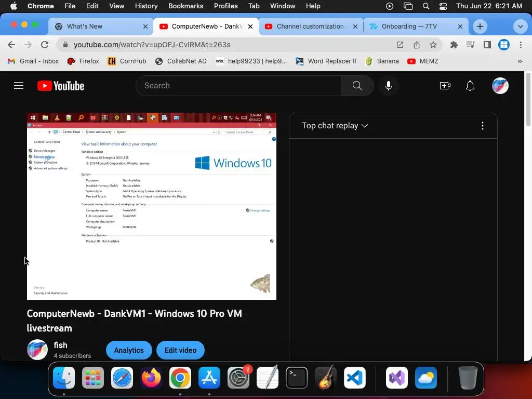Open the fish channel avatar
The image size is (532, 399).
pos(37,350)
